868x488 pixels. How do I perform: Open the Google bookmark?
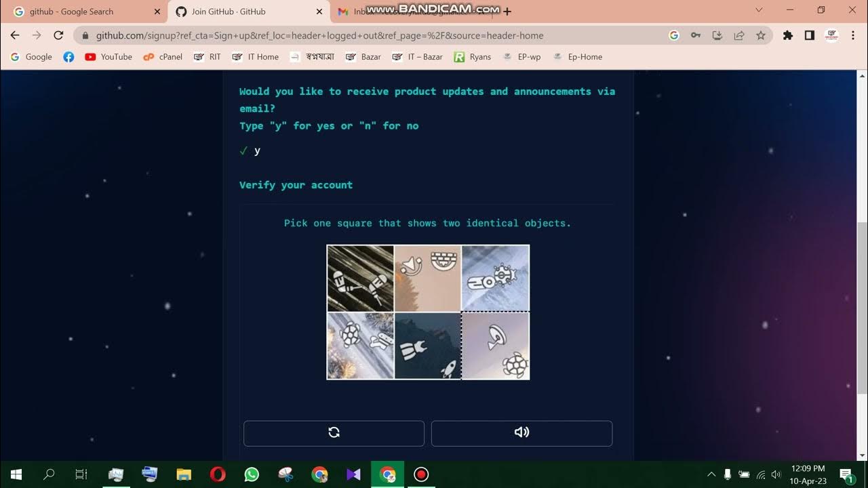pyautogui.click(x=31, y=57)
